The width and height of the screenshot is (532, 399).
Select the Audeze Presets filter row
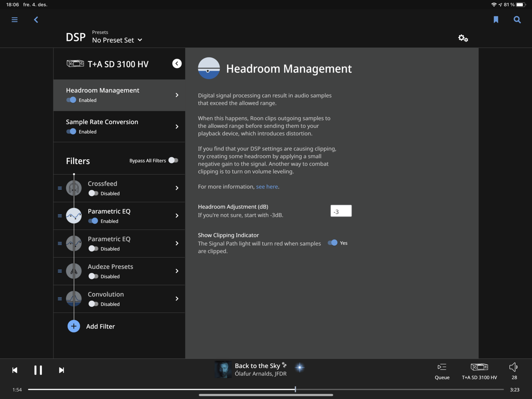point(119,271)
